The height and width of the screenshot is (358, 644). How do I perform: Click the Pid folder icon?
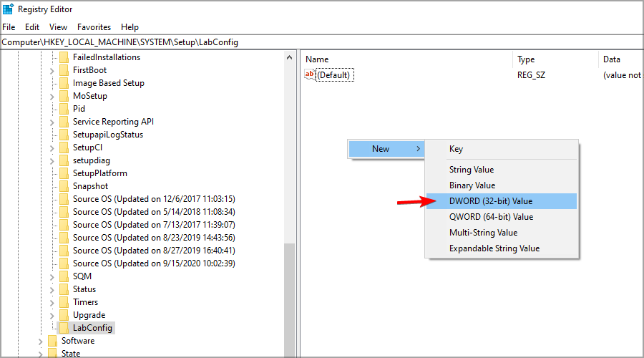[x=64, y=109]
